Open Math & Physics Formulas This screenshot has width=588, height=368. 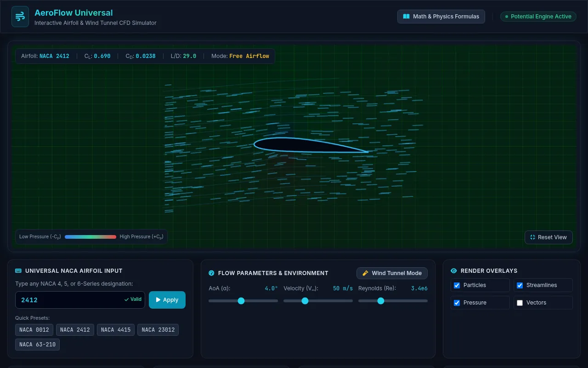tap(441, 17)
